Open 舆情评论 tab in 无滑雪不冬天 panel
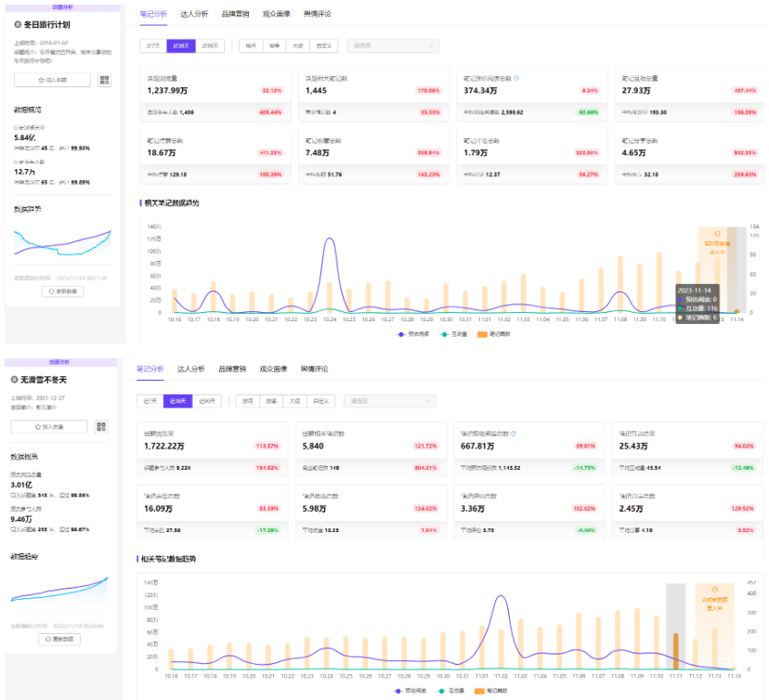769x700 pixels. click(314, 369)
